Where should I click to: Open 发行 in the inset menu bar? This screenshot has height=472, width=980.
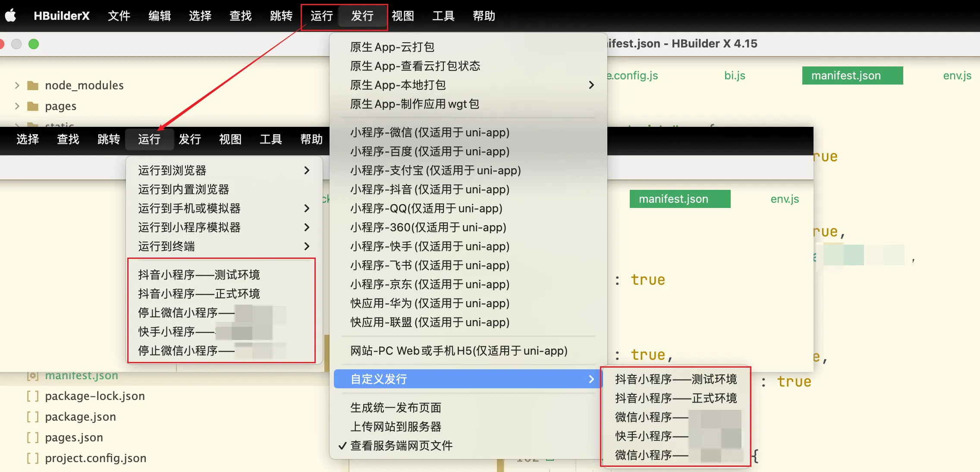point(190,139)
